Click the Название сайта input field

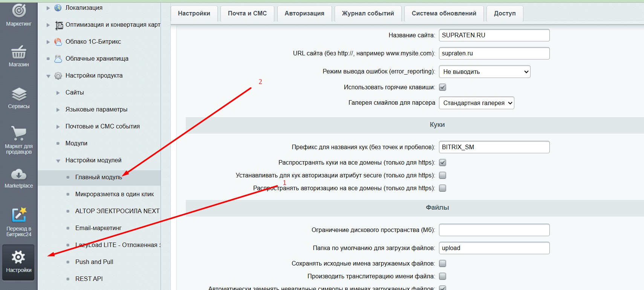[x=494, y=35]
